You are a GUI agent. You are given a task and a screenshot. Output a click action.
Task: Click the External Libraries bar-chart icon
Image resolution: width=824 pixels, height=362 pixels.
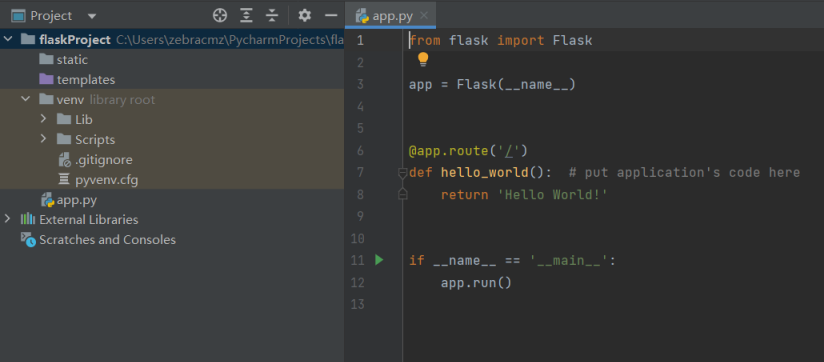point(28,220)
